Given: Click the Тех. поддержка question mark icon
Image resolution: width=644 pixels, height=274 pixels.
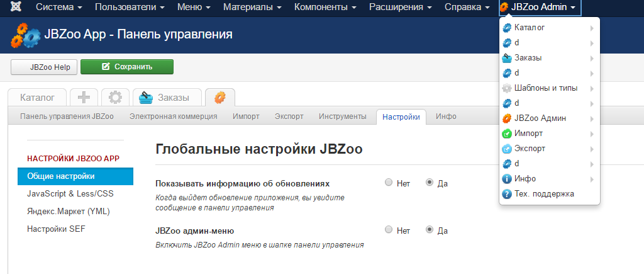Looking at the screenshot, I should click(x=507, y=194).
